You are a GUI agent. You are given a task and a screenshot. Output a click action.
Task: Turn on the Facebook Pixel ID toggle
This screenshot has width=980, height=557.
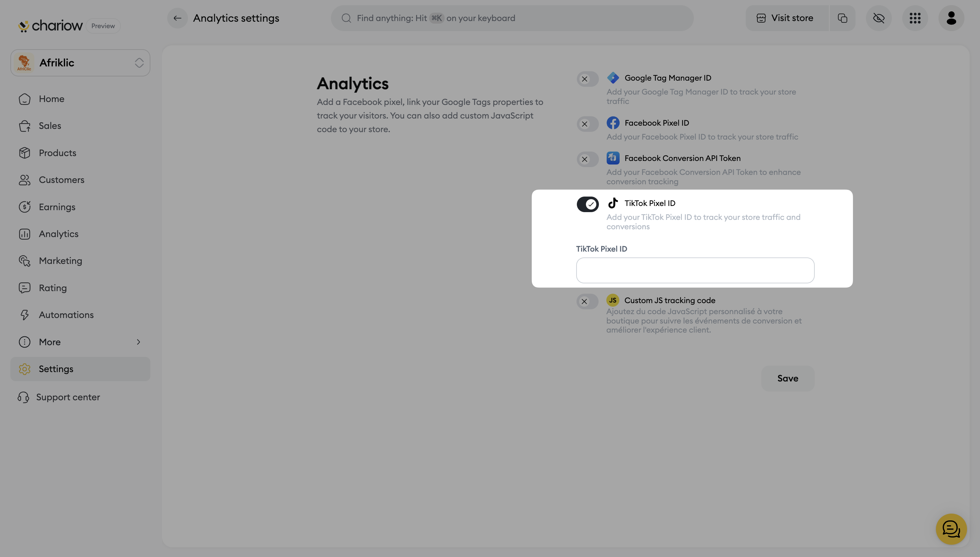tap(587, 124)
